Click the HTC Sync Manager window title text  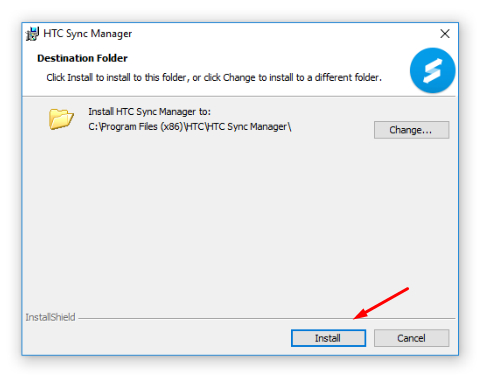click(x=88, y=34)
